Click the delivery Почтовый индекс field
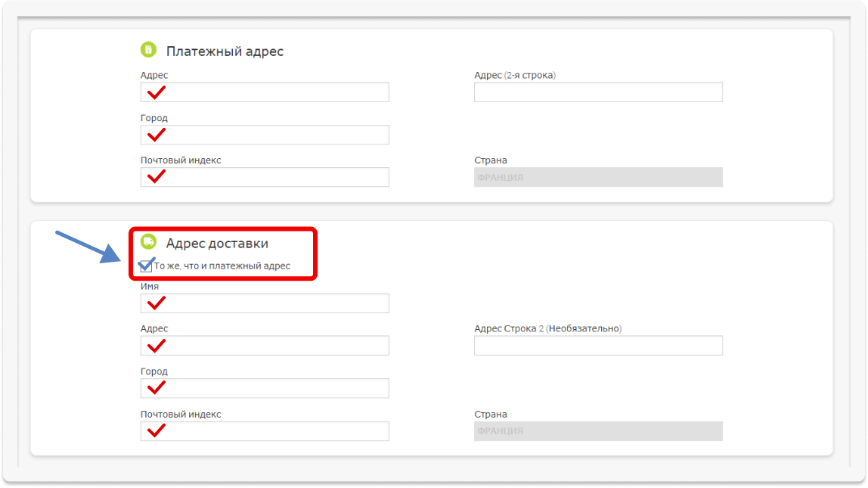This screenshot has width=868, height=488. (265, 431)
